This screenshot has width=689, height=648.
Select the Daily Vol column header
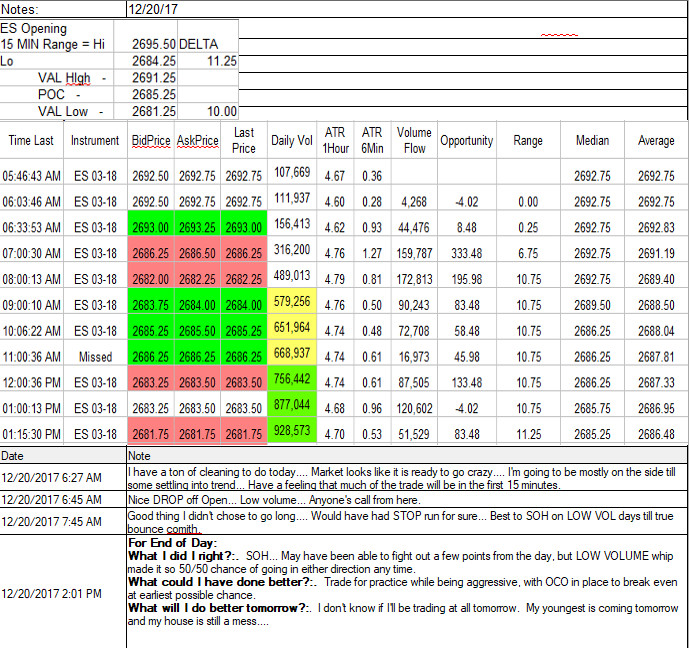(292, 140)
